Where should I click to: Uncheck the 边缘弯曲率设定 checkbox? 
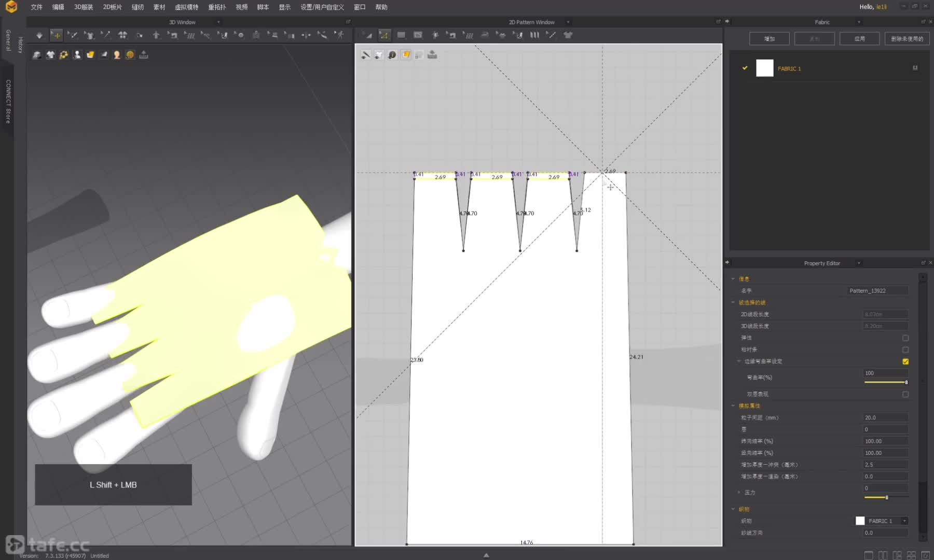pyautogui.click(x=905, y=361)
